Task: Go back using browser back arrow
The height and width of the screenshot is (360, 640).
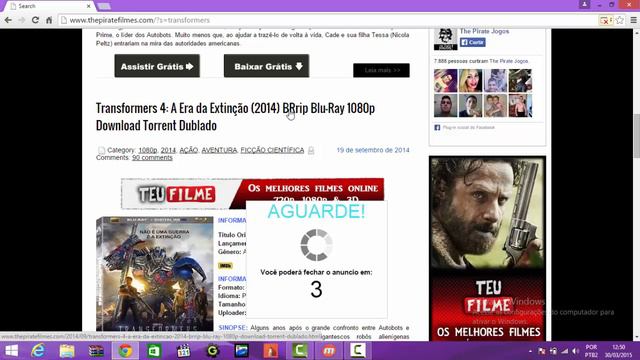Action: [x=8, y=20]
